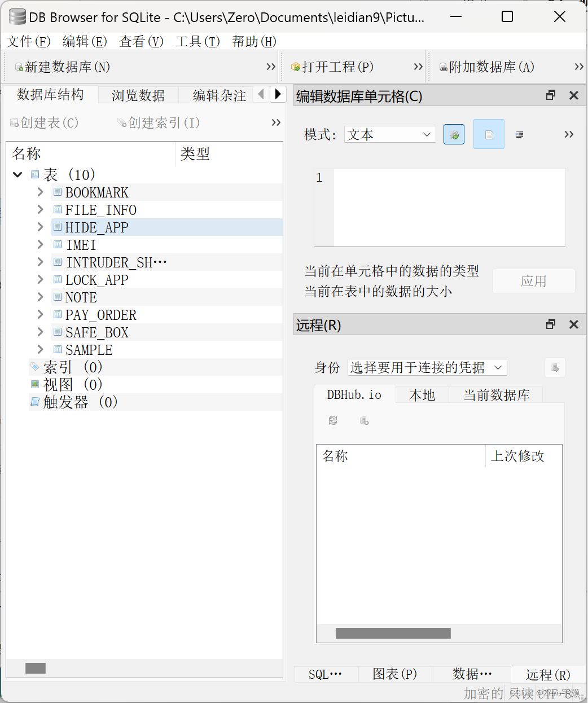Click the word wrap lines icon
Screen dimensions: 588x703
point(520,134)
